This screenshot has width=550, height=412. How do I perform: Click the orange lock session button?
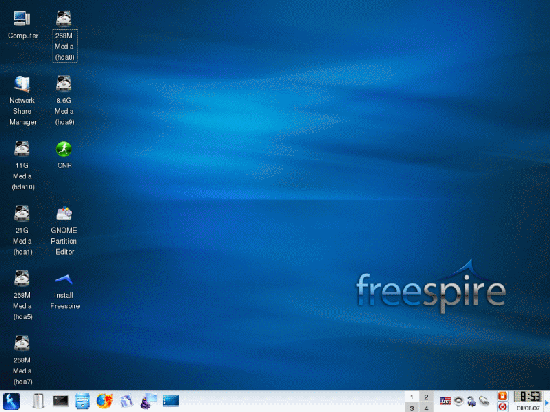point(502,396)
